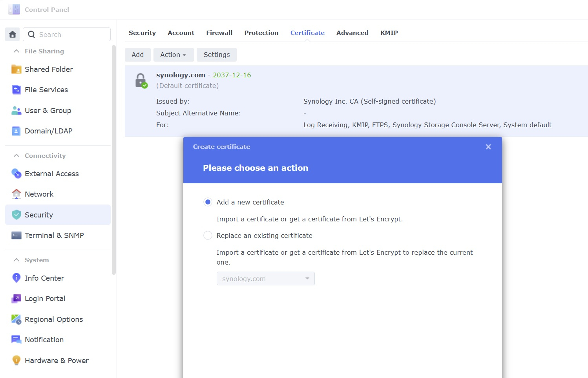Click the Default certificate label

(x=188, y=86)
